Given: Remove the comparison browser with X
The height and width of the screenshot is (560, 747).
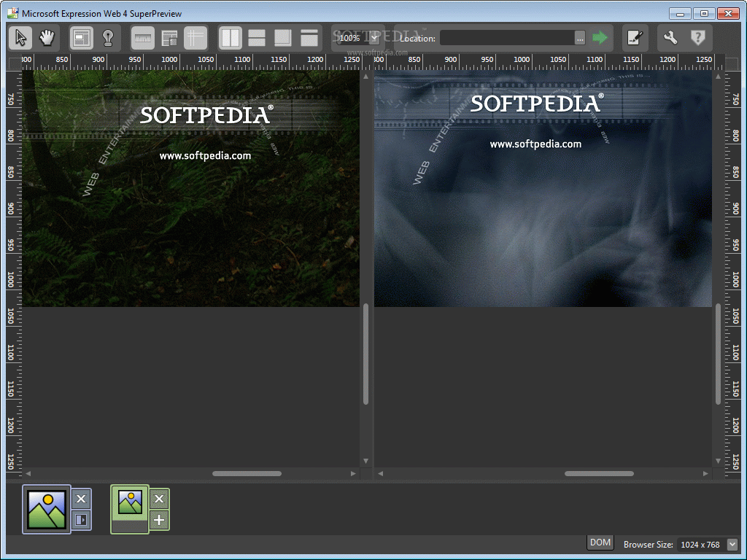Looking at the screenshot, I should (159, 499).
